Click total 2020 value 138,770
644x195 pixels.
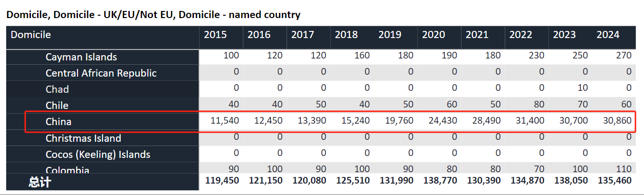440,181
